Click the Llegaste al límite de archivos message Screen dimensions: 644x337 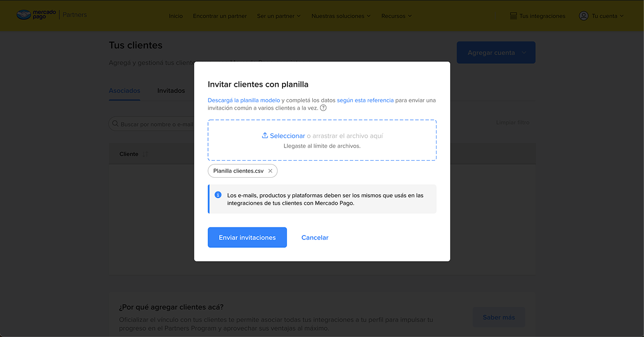click(x=322, y=146)
